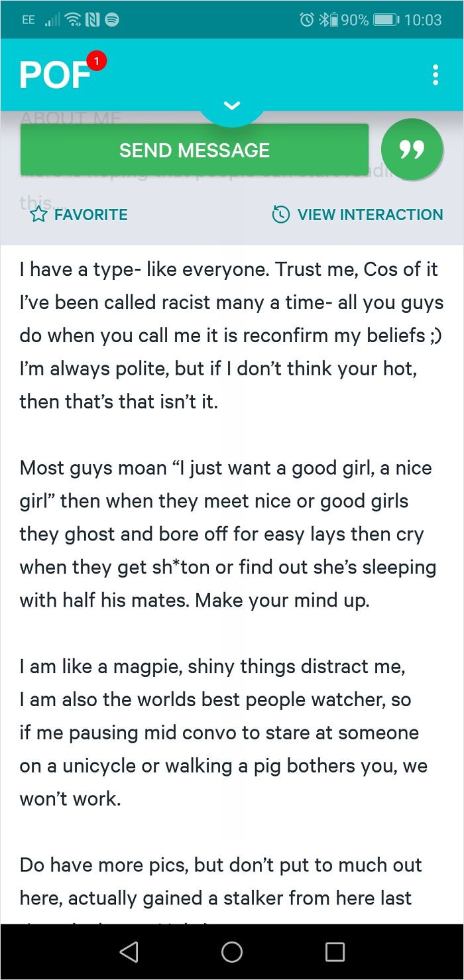Tap the green quote icon button
This screenshot has height=980, width=464.
pos(412,149)
